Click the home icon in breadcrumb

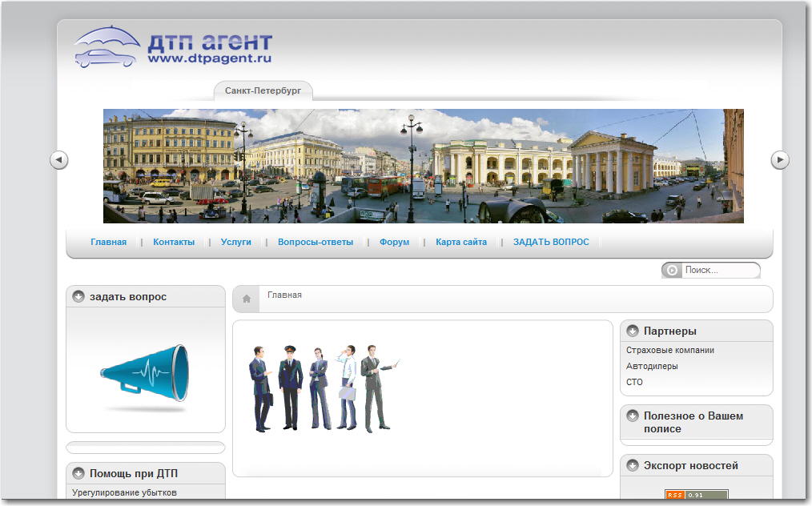point(247,299)
